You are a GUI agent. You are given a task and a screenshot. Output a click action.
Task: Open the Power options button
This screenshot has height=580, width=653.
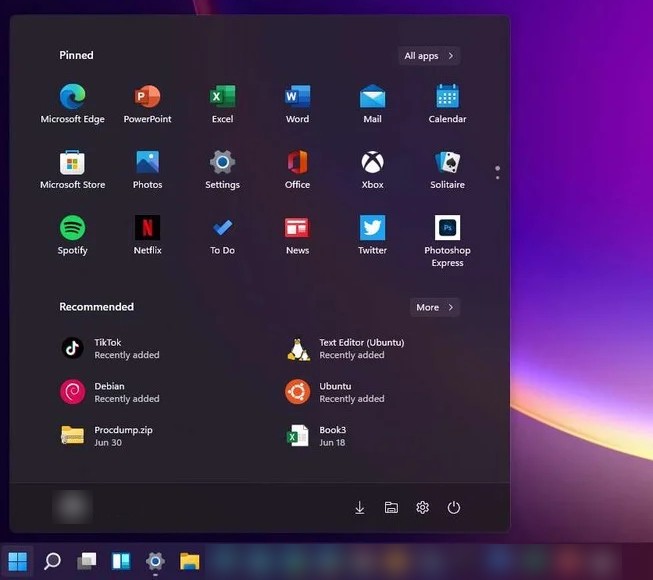pyautogui.click(x=454, y=508)
